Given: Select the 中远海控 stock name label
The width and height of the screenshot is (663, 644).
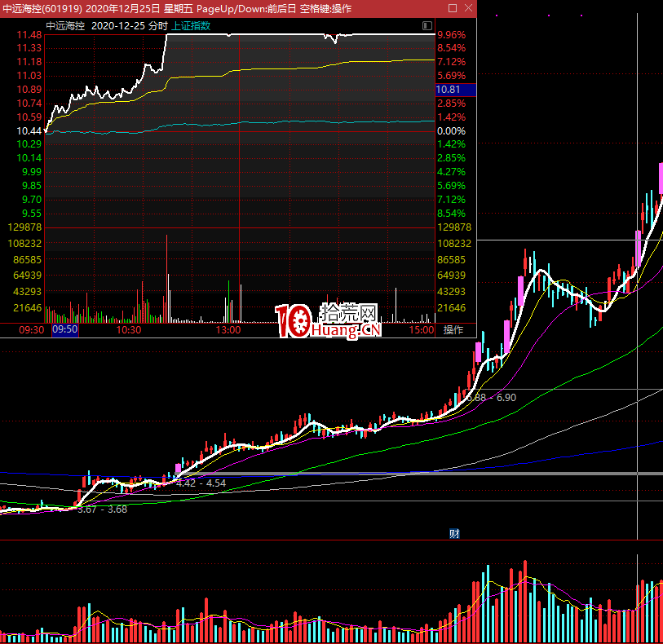Looking at the screenshot, I should pyautogui.click(x=65, y=26).
